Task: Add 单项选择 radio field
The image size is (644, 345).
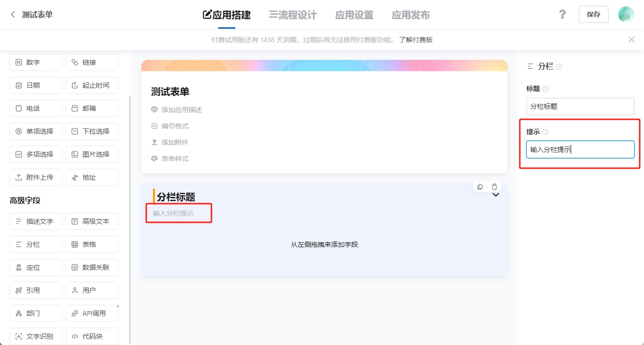Action: coord(36,131)
